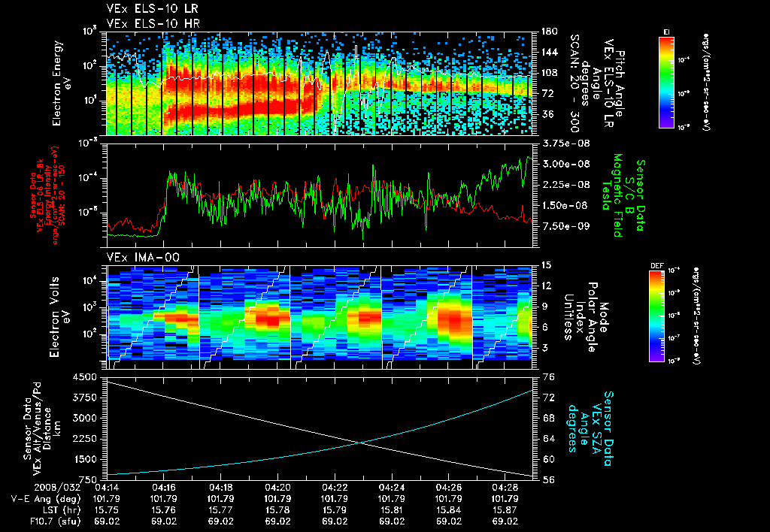
Task: Click the LST value 15.84
Action: [x=449, y=510]
